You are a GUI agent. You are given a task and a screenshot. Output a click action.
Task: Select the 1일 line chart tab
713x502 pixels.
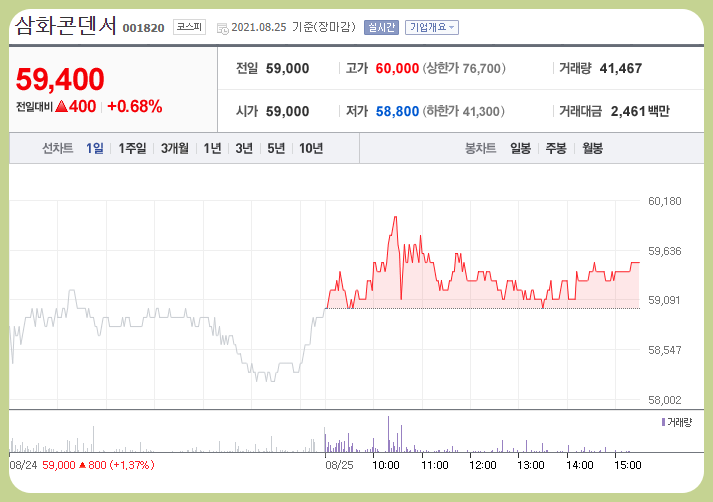tap(95, 148)
